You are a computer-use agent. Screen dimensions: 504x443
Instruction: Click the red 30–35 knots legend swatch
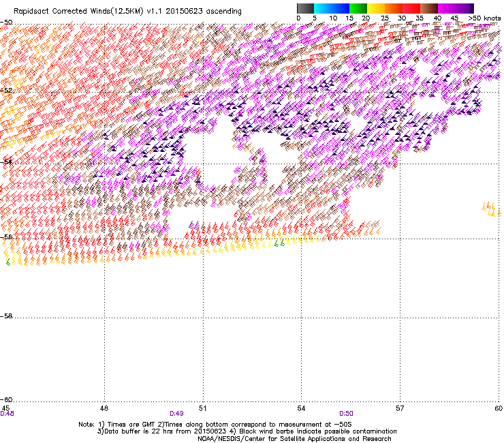(411, 8)
